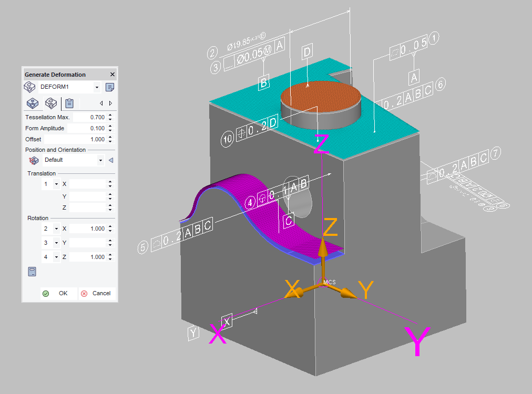Open the clipboard report tab

69,103
